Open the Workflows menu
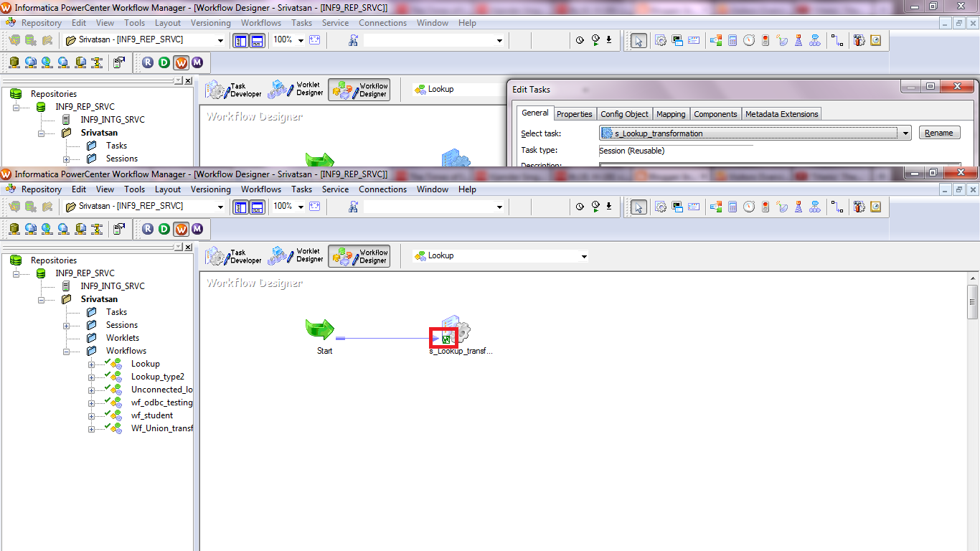The height and width of the screenshot is (551, 980). (x=261, y=189)
